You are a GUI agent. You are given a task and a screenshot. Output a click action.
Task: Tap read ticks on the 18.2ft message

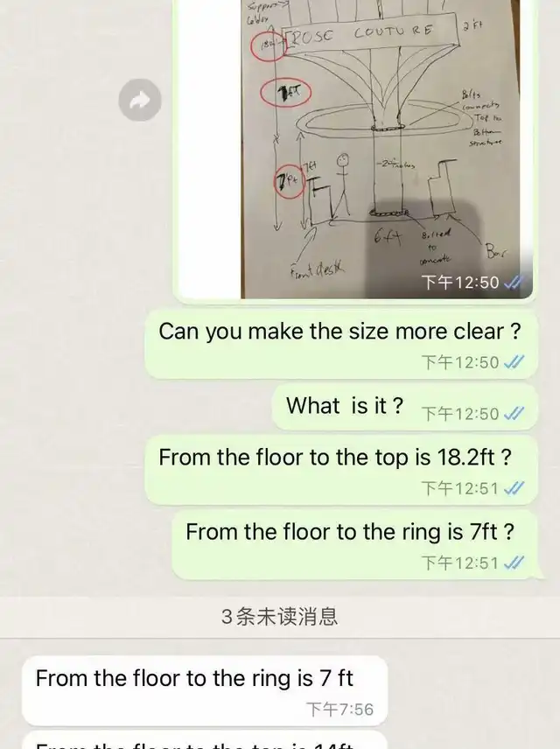click(514, 488)
